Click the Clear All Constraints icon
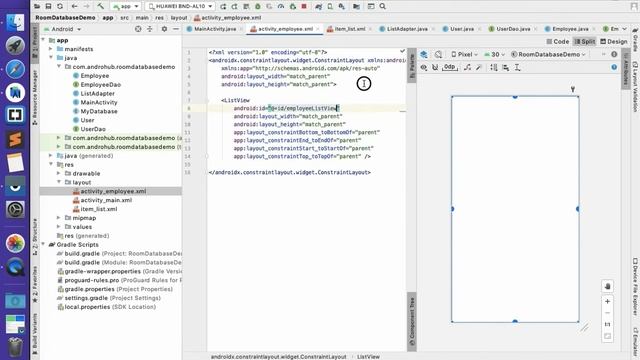640x360 pixels. pos(467,67)
